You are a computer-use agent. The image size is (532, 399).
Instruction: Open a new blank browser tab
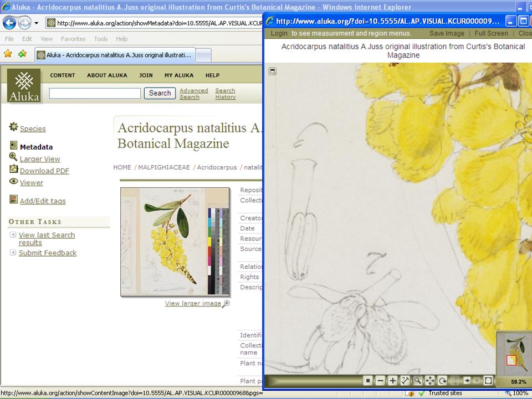203,55
